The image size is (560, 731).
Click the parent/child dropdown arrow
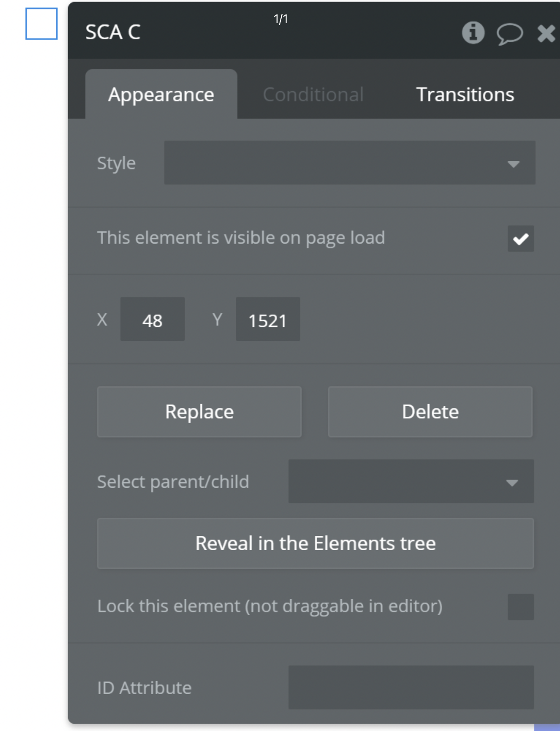tap(512, 483)
